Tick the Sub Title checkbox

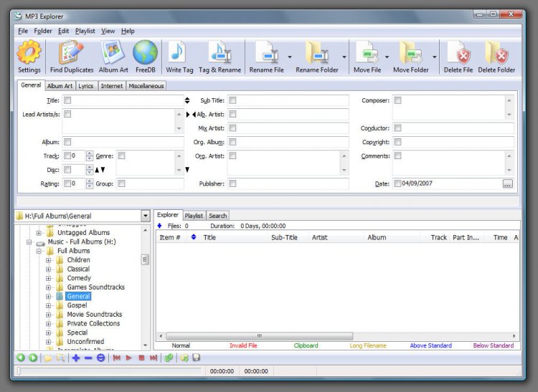[232, 100]
